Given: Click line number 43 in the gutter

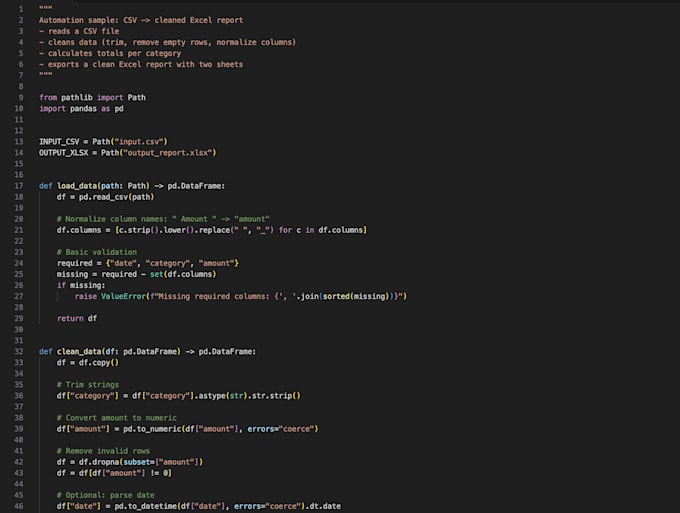Looking at the screenshot, I should pyautogui.click(x=19, y=473).
